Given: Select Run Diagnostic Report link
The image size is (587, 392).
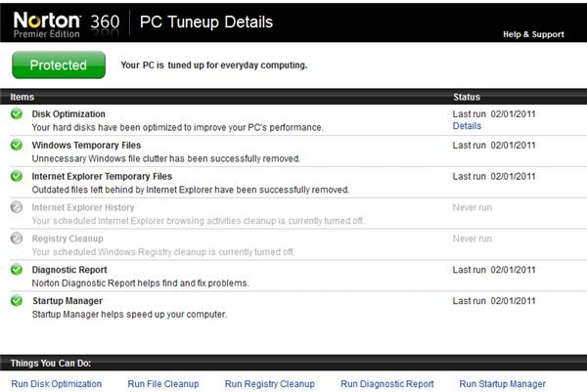Looking at the screenshot, I should 387,384.
